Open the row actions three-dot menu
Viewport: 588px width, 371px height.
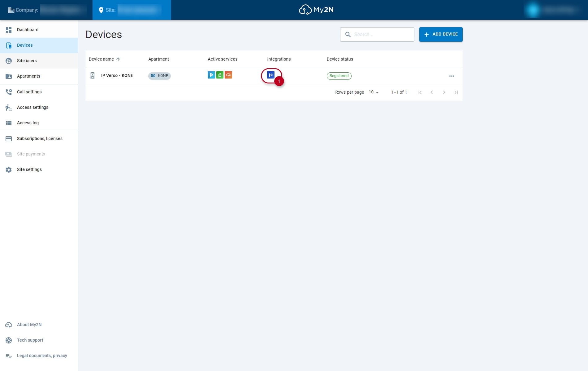click(x=452, y=76)
